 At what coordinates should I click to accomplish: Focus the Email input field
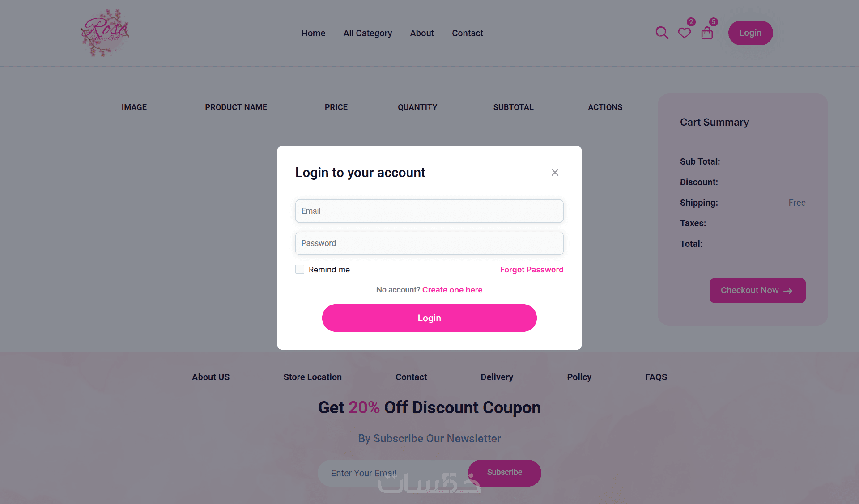tap(429, 211)
